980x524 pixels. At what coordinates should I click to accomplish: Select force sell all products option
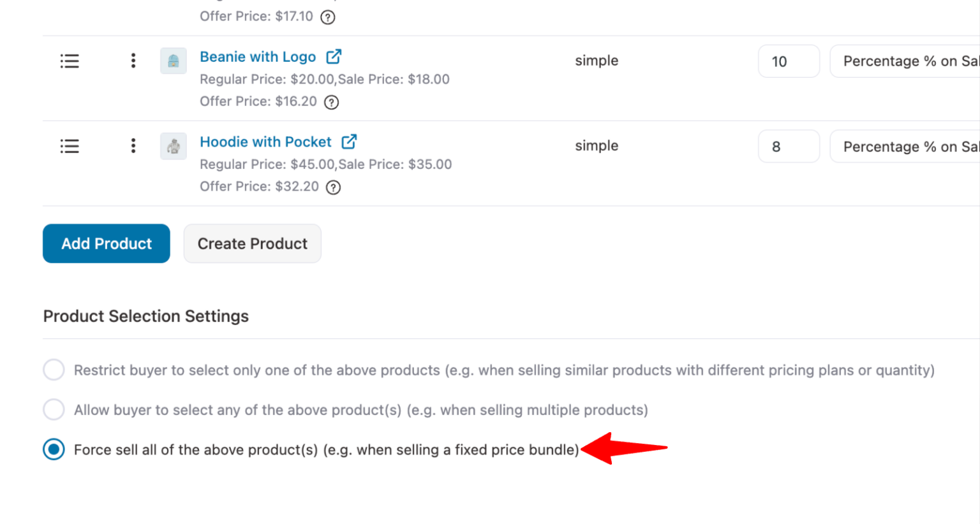54,449
